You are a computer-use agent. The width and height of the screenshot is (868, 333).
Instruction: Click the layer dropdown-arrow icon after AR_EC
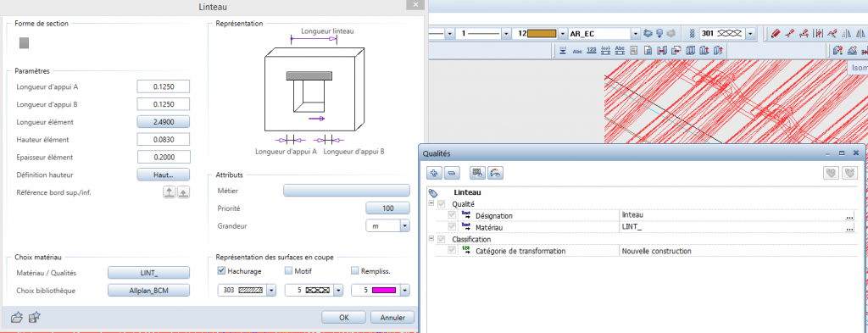[659, 34]
